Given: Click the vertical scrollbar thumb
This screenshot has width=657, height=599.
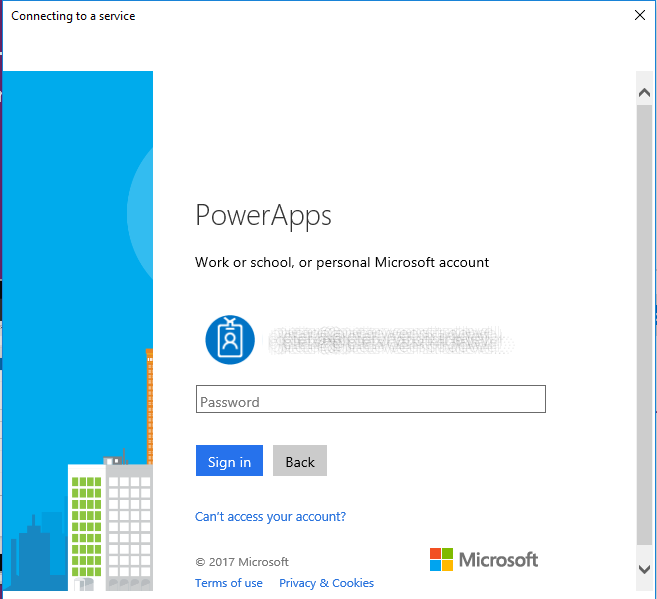Looking at the screenshot, I should 644,325.
